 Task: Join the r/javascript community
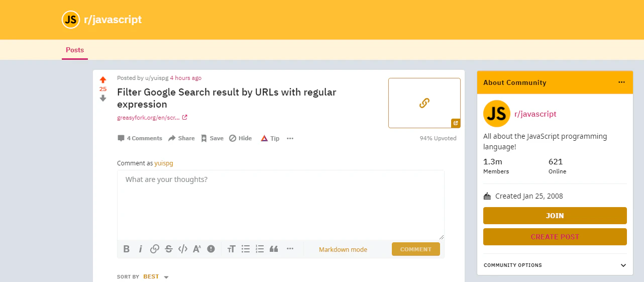pyautogui.click(x=555, y=216)
